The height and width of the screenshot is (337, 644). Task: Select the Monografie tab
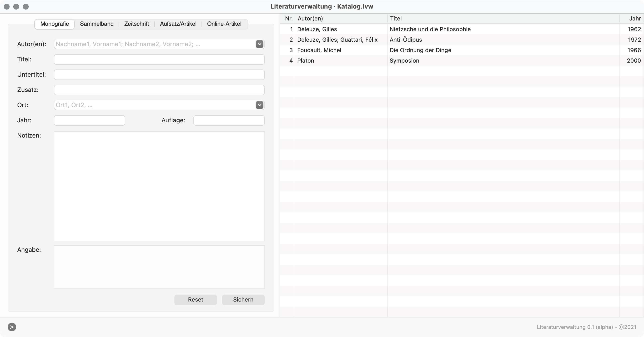click(x=55, y=24)
